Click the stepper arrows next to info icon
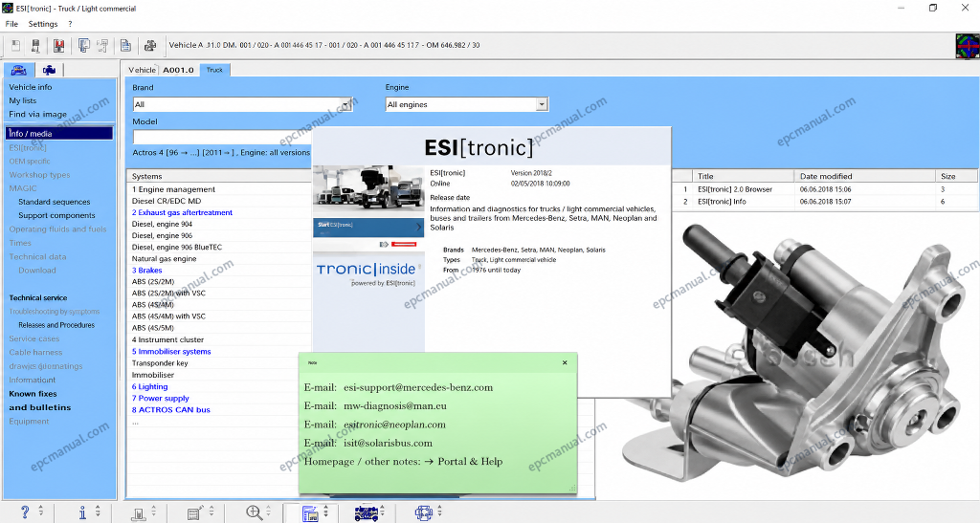Screen dimensions: 980x523 (99, 511)
